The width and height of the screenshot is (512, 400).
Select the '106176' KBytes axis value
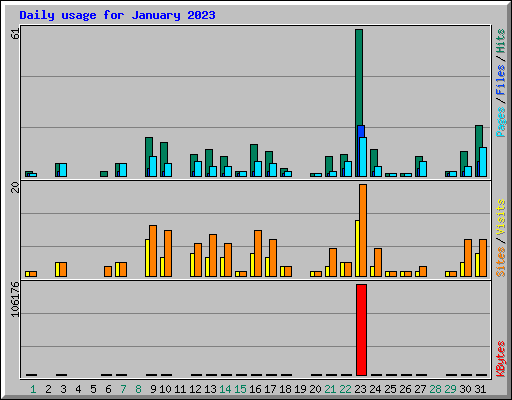pyautogui.click(x=15, y=299)
